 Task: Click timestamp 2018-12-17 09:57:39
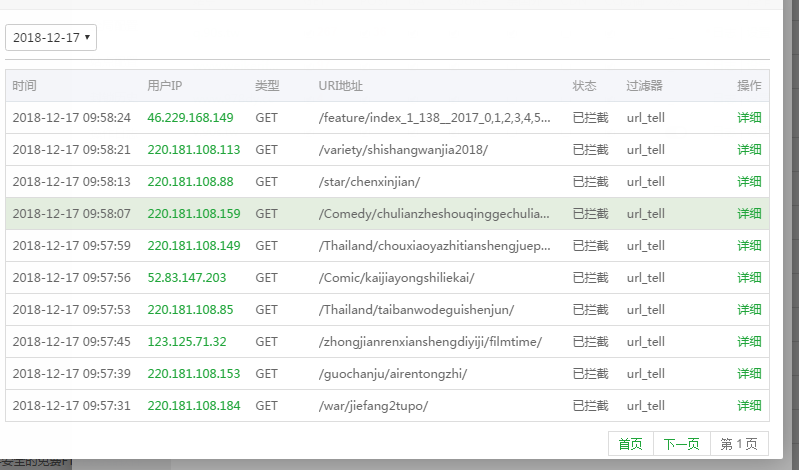click(x=72, y=374)
